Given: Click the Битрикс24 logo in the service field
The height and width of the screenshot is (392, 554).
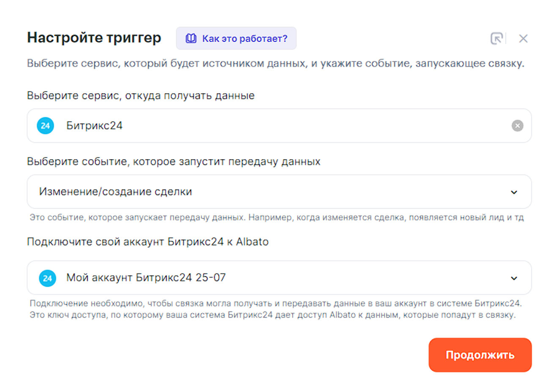Looking at the screenshot, I should point(45,126).
